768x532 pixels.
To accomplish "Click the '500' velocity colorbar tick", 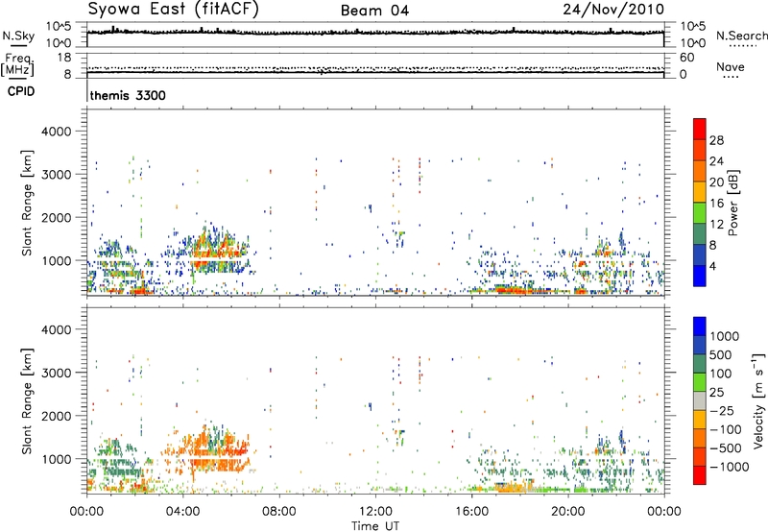I will tap(721, 354).
